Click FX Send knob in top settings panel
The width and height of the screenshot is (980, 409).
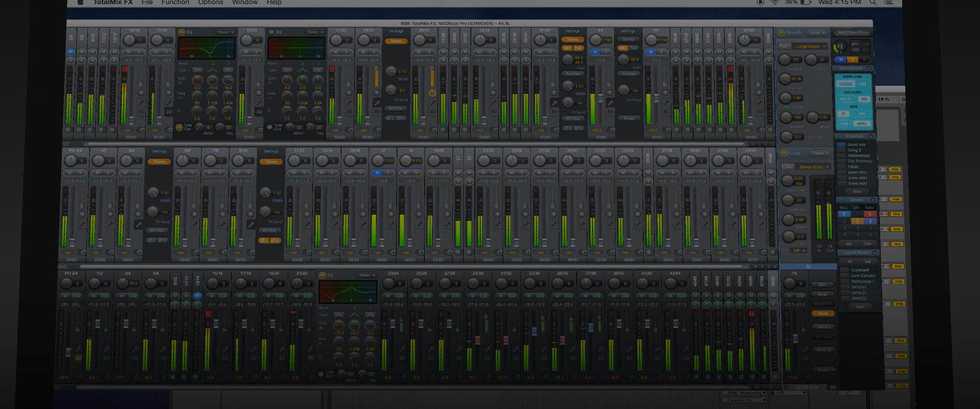[x=391, y=90]
